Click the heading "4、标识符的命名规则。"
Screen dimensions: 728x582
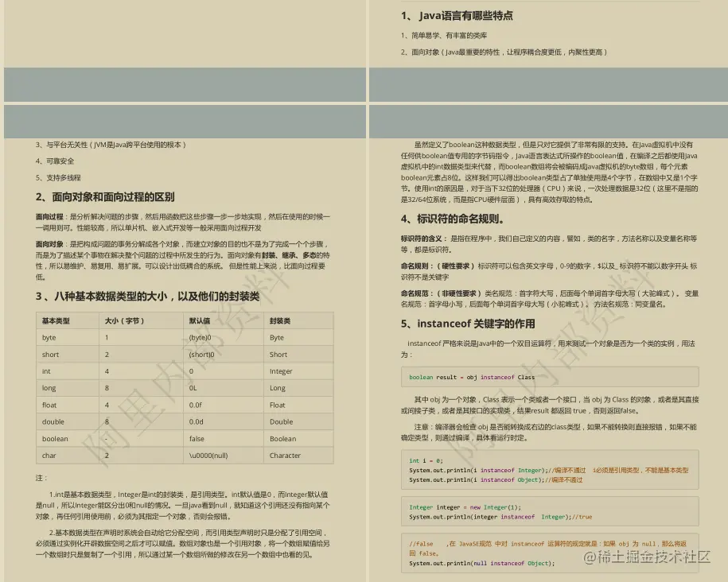[x=454, y=219]
